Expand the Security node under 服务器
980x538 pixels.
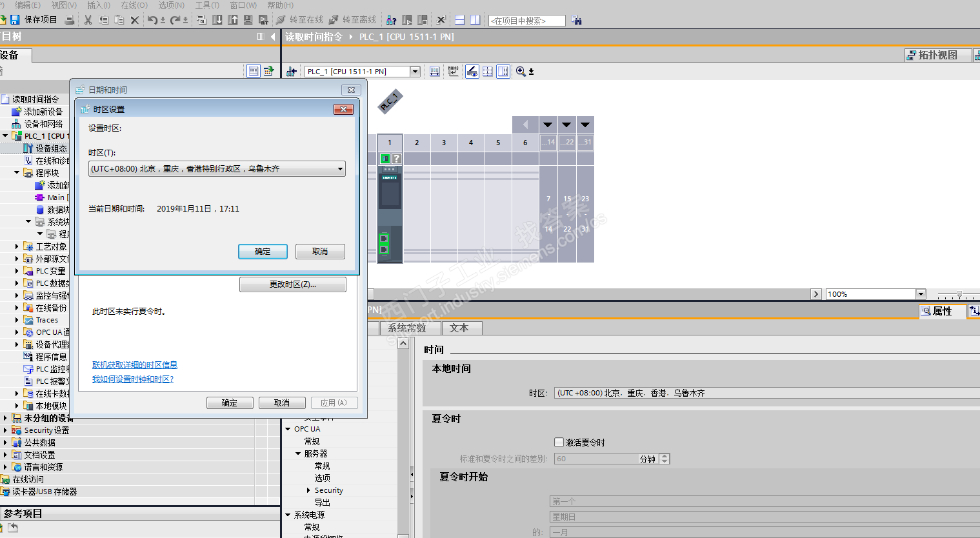308,490
